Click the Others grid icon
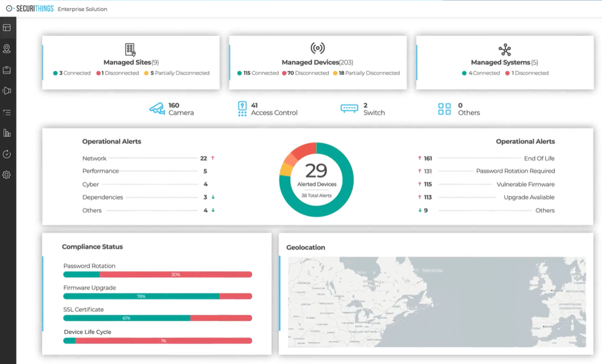 click(x=444, y=109)
